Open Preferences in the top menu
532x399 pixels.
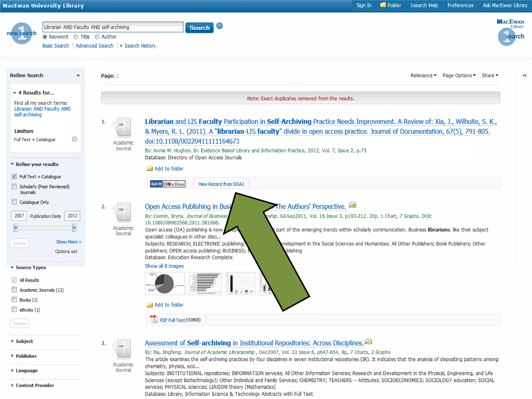460,5
